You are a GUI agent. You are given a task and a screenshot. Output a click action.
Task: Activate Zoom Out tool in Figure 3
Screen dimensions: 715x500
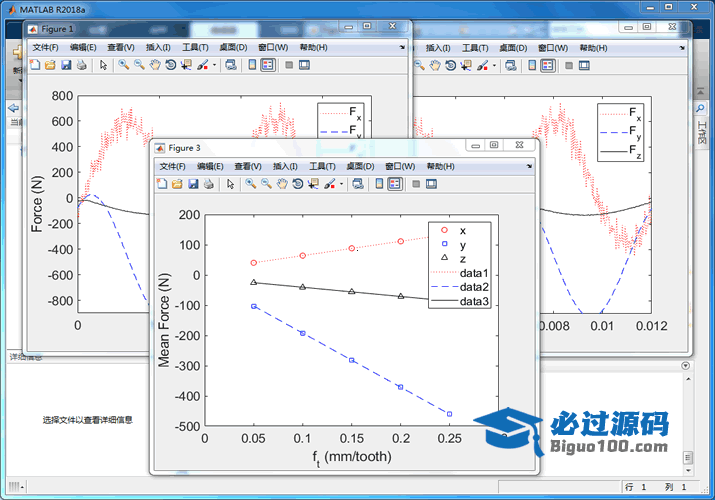pyautogui.click(x=266, y=184)
